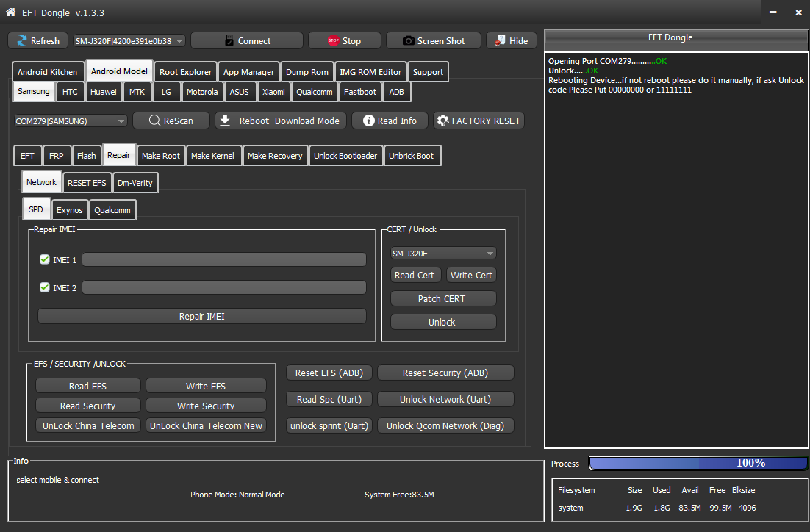Switch to the Android Kitchen tab

click(x=48, y=72)
